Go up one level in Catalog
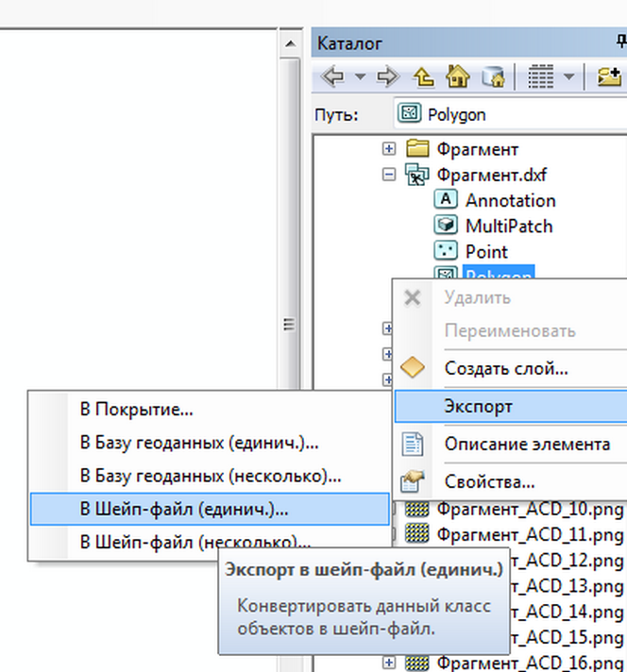Screen dimensions: 627x672 [424, 77]
